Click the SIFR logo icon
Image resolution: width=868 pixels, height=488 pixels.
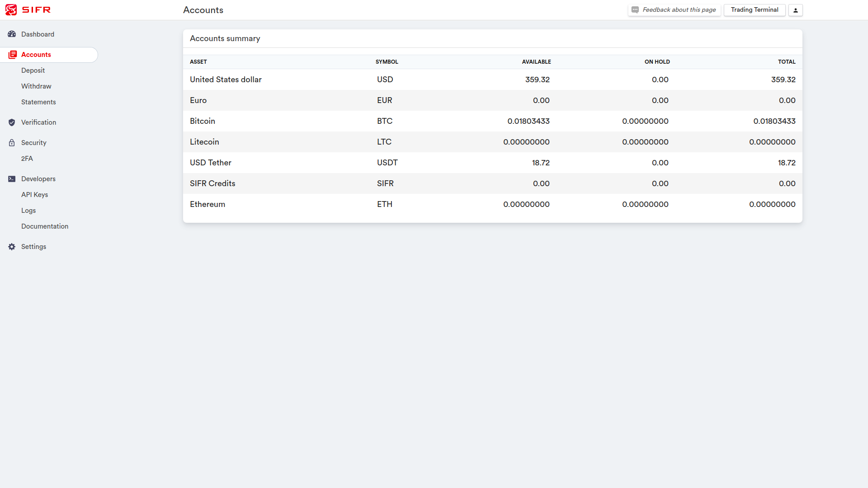tap(11, 10)
